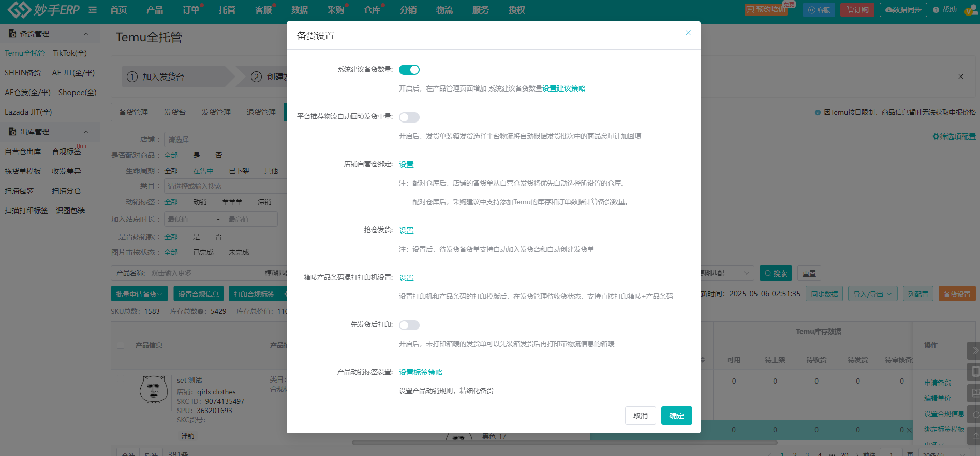
Task: Open 仓库 menu in top navigation
Action: click(372, 10)
